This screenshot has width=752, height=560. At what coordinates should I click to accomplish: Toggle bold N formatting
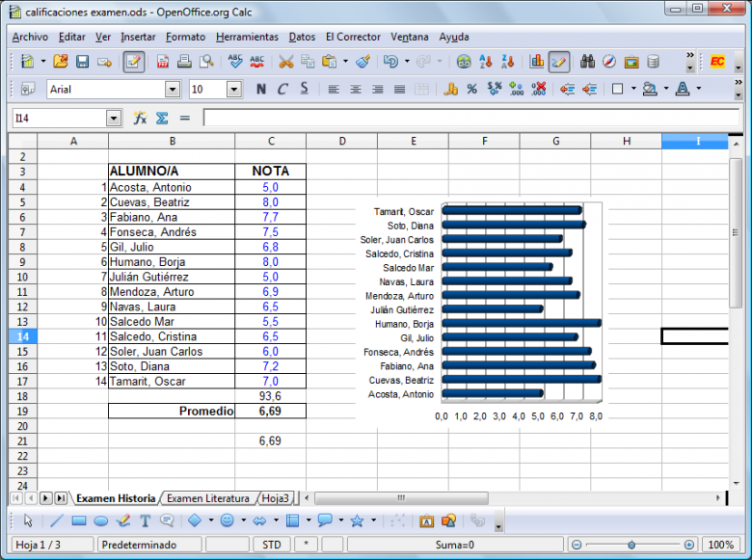click(x=260, y=90)
